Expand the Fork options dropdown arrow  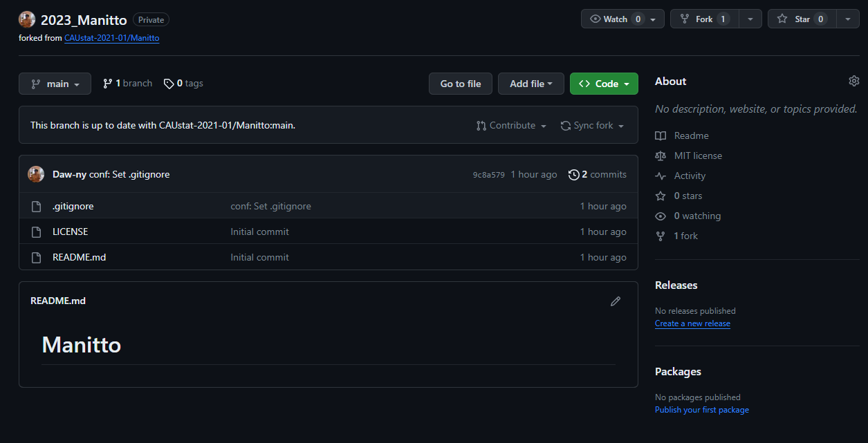750,19
